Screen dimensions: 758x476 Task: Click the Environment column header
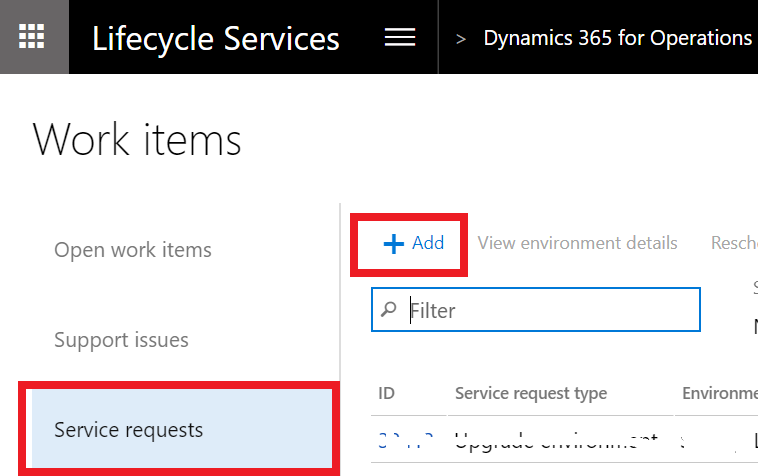(719, 393)
